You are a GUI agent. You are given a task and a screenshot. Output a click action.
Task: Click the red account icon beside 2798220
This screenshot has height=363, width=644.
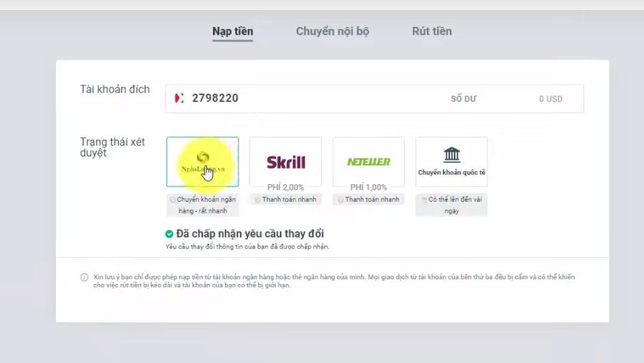[x=179, y=98]
